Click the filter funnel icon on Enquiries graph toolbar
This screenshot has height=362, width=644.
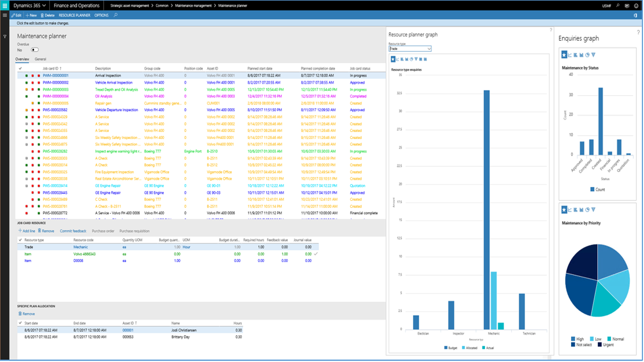[x=593, y=55]
